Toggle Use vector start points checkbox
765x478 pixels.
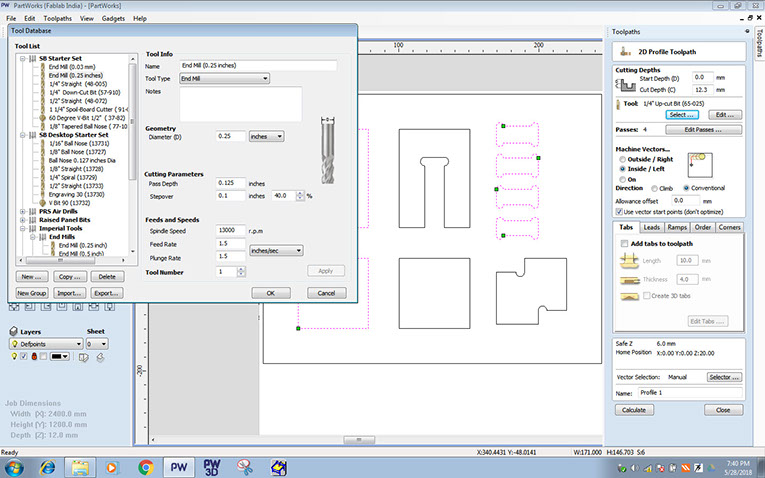(x=619, y=212)
